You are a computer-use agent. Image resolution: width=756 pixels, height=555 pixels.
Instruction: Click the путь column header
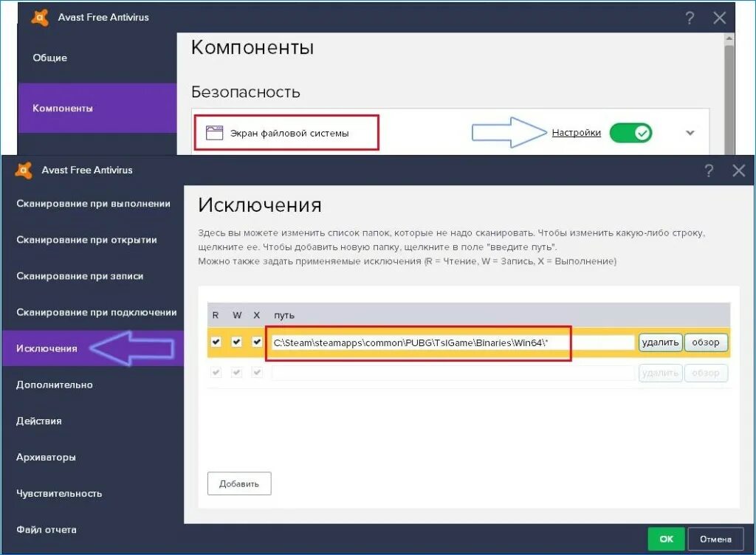tap(284, 315)
